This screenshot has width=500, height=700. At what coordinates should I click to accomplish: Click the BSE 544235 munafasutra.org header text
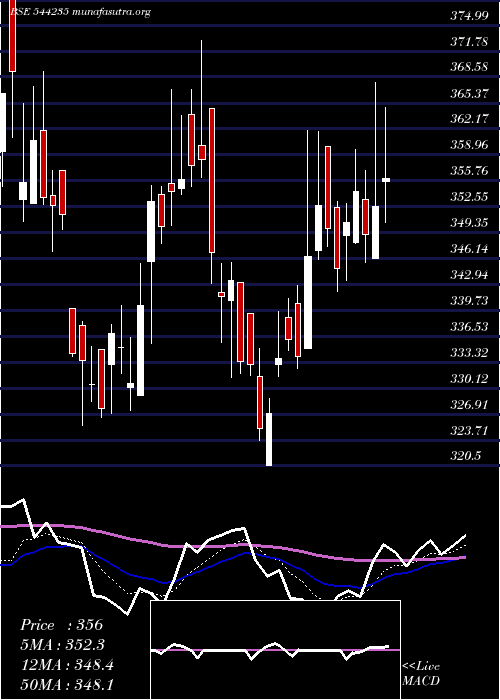pos(80,12)
